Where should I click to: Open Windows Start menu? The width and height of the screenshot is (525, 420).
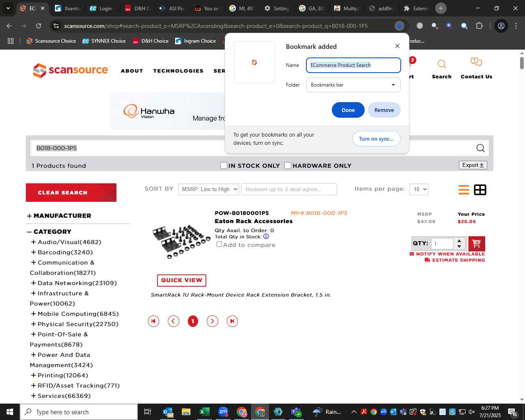tap(10, 412)
